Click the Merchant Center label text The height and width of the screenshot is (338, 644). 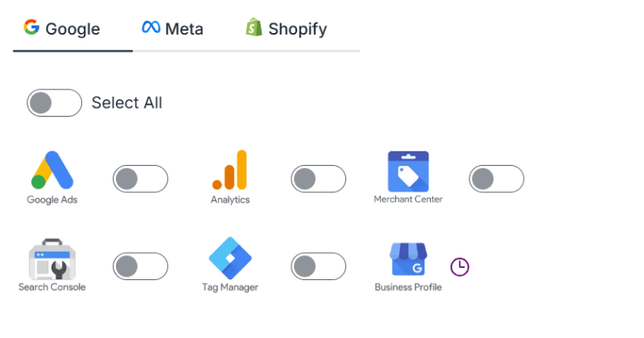[408, 200]
